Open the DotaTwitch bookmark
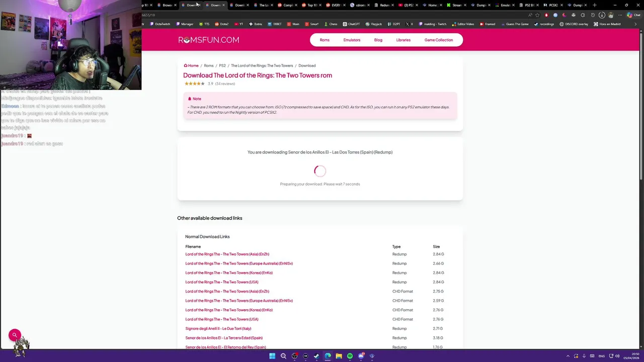 160,24
